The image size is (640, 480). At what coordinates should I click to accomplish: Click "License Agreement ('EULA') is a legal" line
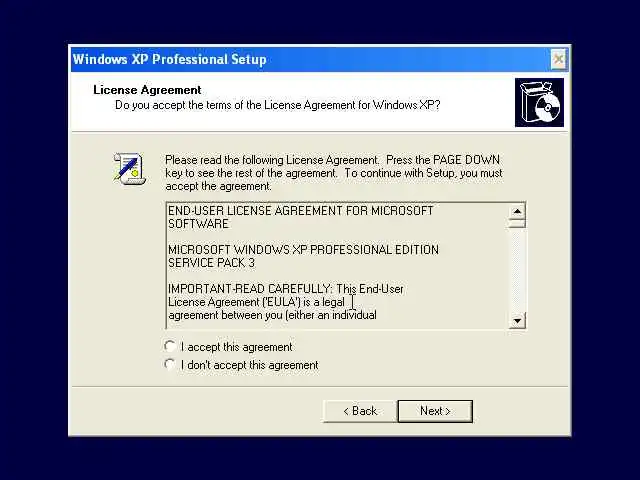coord(256,302)
